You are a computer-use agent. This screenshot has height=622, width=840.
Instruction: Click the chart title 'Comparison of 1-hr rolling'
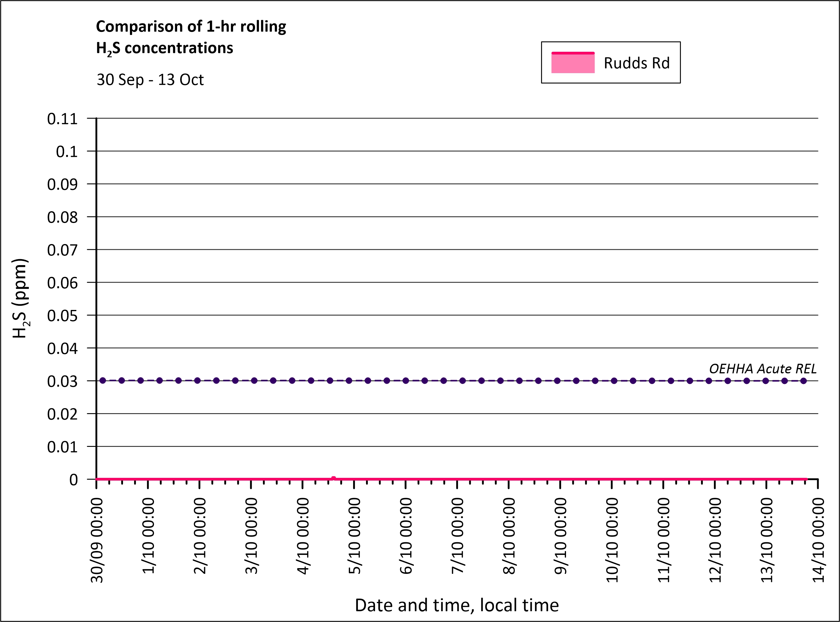click(191, 27)
